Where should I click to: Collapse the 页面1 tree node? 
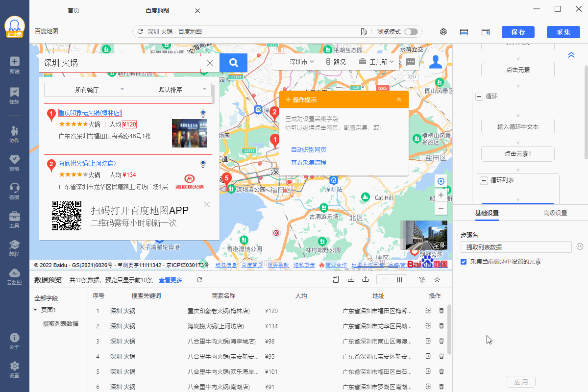point(35,310)
